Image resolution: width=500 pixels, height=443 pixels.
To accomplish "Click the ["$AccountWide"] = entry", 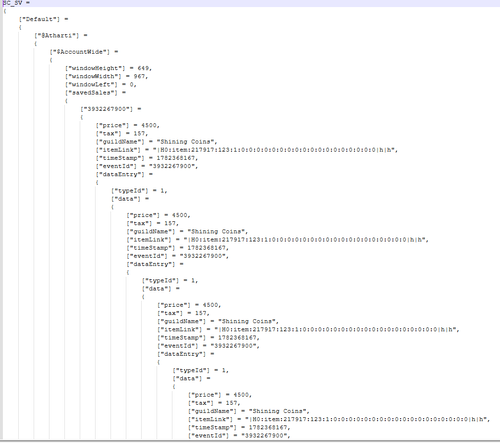I will (84, 52).
